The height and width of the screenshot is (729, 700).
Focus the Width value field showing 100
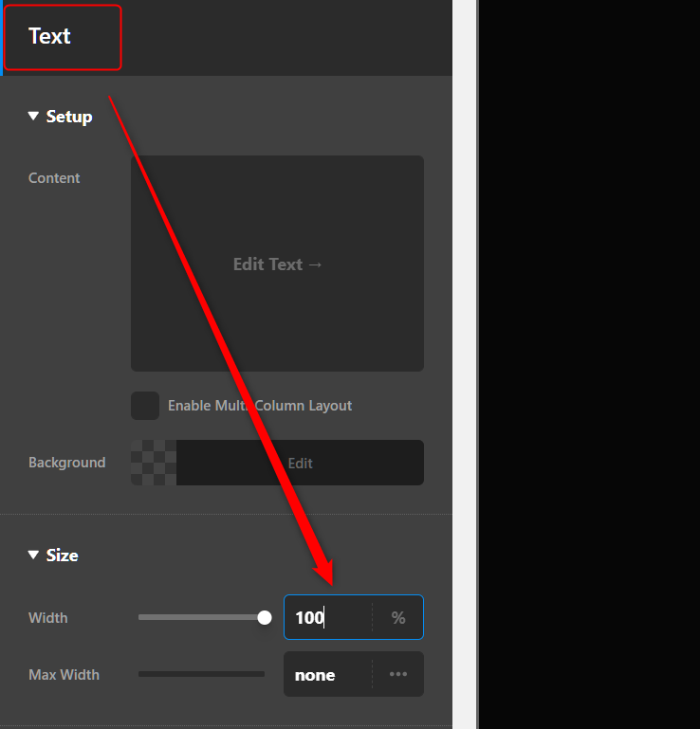[x=327, y=618]
